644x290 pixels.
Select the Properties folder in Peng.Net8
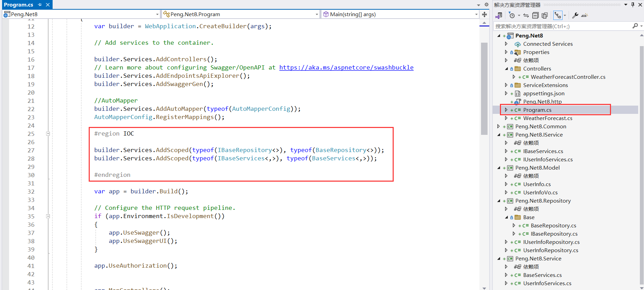(536, 52)
